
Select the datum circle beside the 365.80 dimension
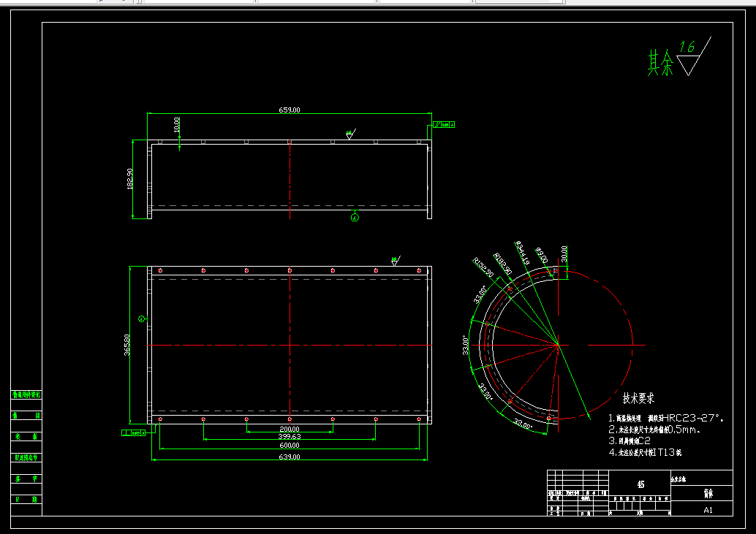[x=142, y=319]
